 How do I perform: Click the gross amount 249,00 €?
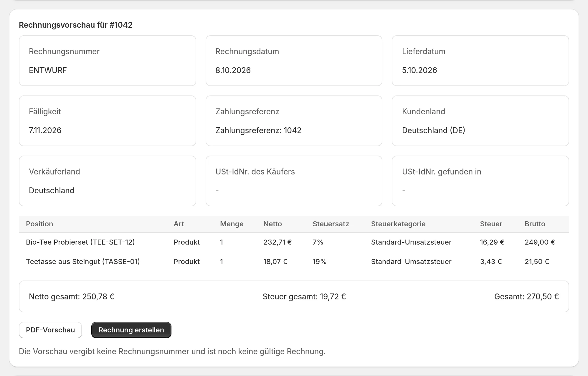(540, 242)
